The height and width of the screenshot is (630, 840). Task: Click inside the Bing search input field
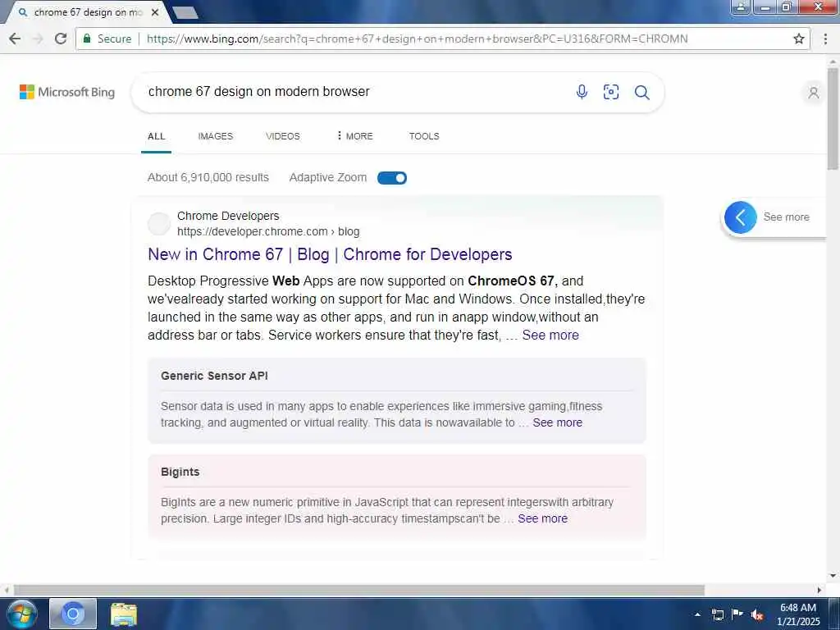coord(354,92)
